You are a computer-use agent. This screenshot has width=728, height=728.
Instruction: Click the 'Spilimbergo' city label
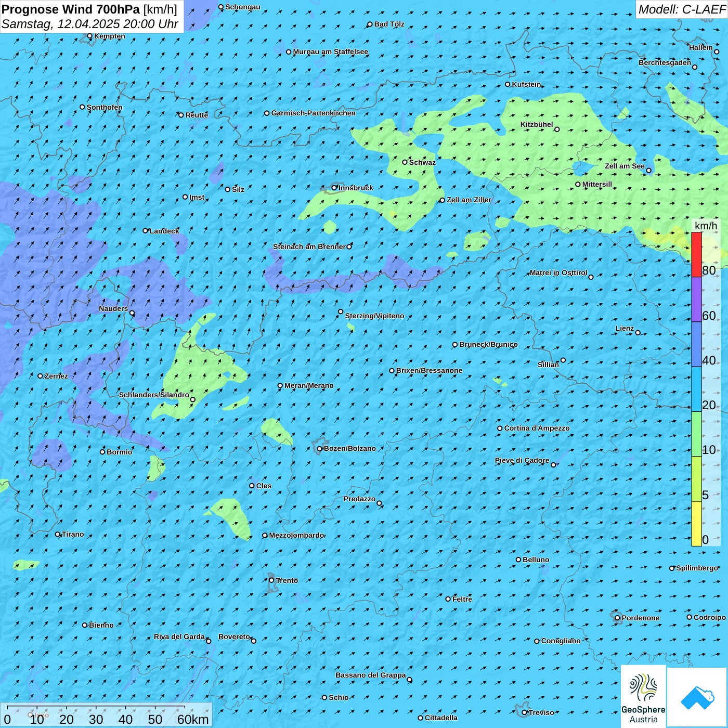point(697,568)
